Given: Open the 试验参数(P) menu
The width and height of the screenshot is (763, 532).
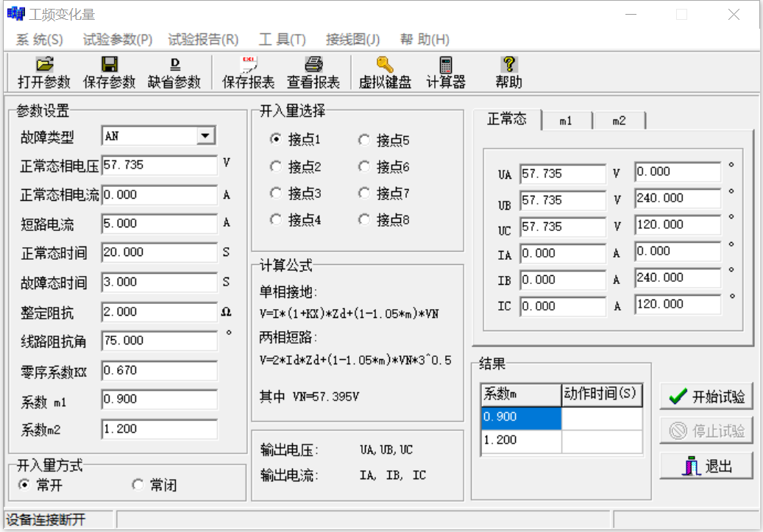Looking at the screenshot, I should [118, 40].
